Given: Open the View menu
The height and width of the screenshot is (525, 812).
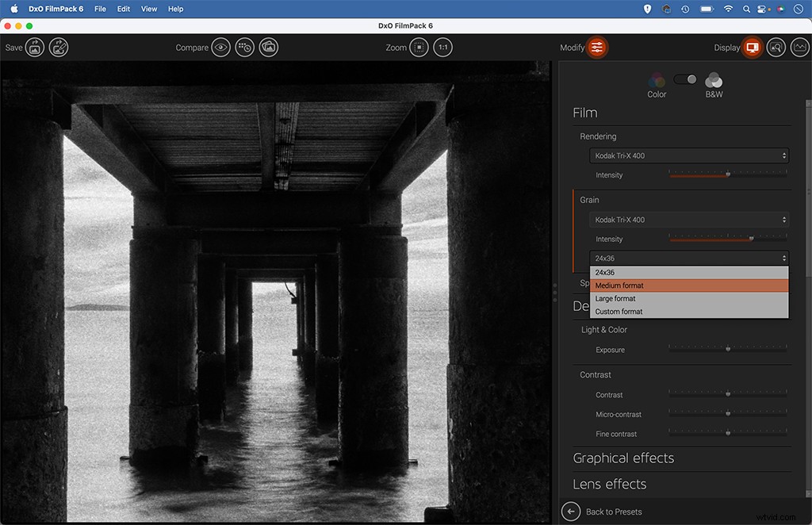Looking at the screenshot, I should click(x=149, y=9).
